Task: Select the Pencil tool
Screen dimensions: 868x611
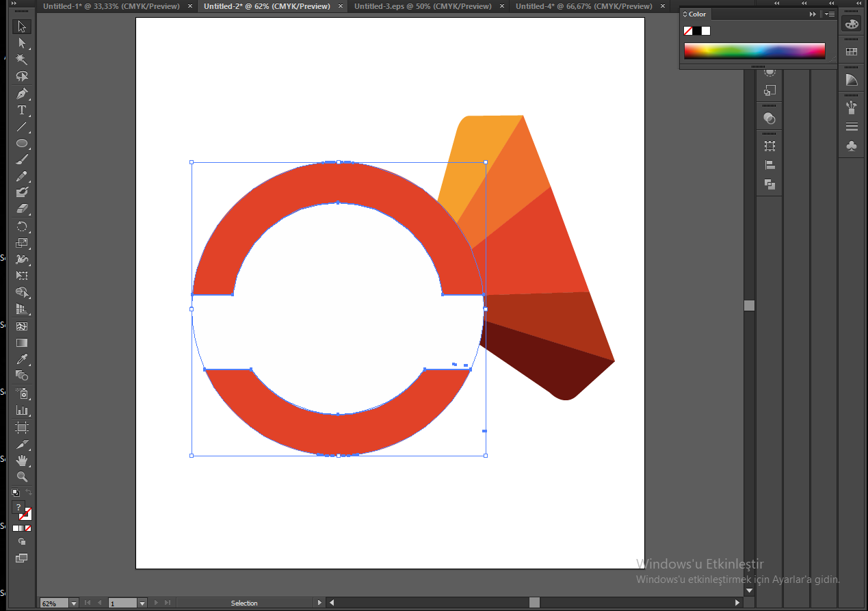Action: [22, 177]
